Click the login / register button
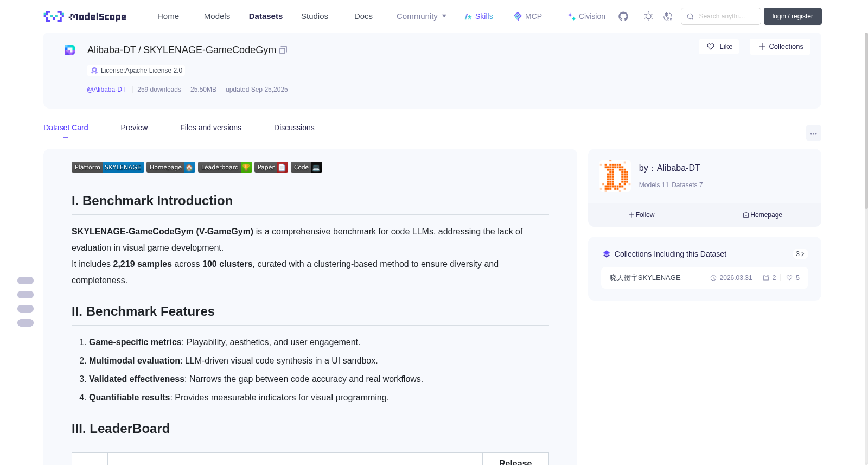The width and height of the screenshot is (868, 465). click(793, 16)
